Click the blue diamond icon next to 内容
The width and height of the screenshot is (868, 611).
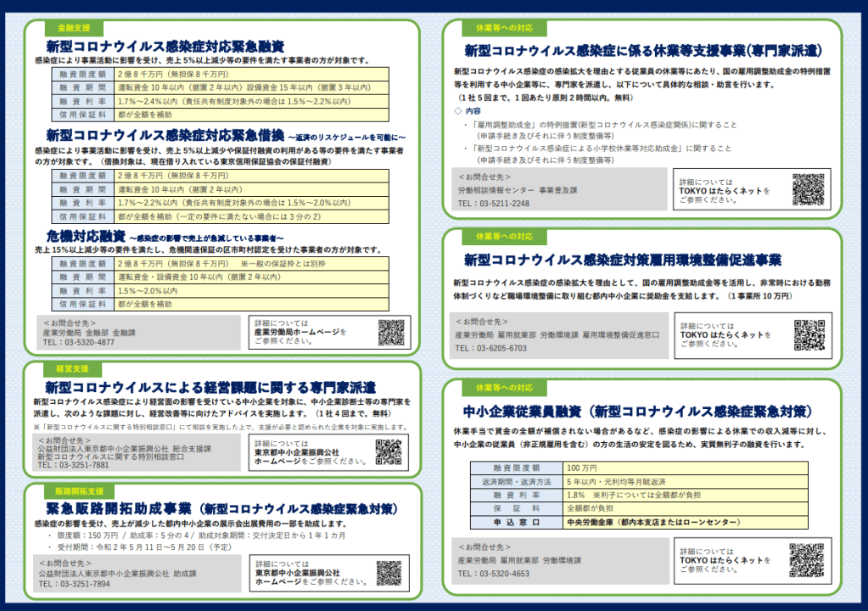[x=457, y=110]
